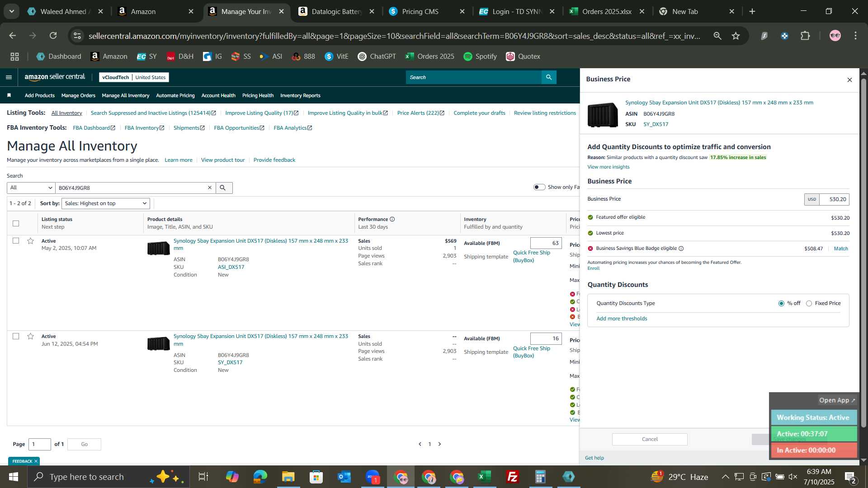Edit quantity 16 field for SY_DX517
This screenshot has height=488, width=868.
click(546, 338)
